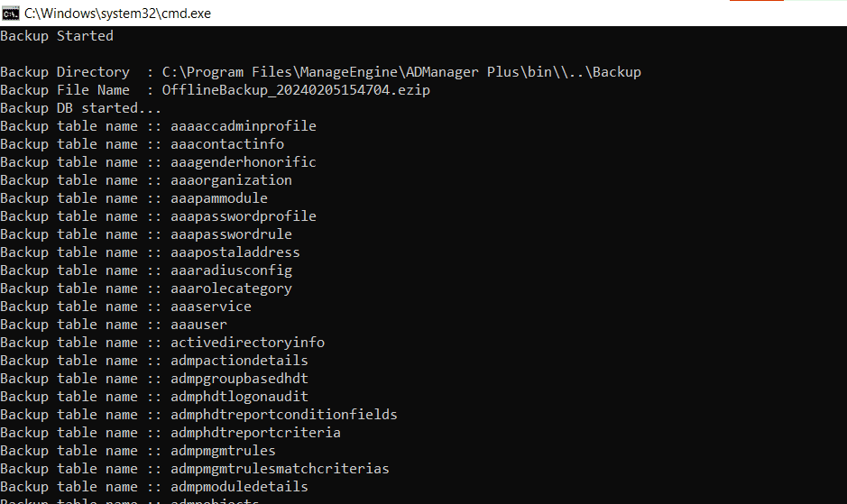Open the cmd.exe system menu icon
This screenshot has width=847, height=504.
tap(10, 13)
